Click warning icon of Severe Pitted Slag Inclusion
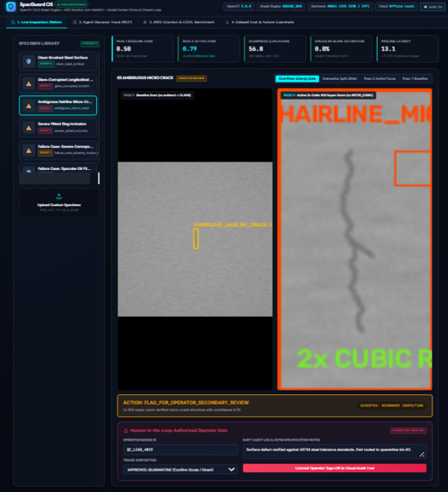The width and height of the screenshot is (448, 492). tap(28, 128)
